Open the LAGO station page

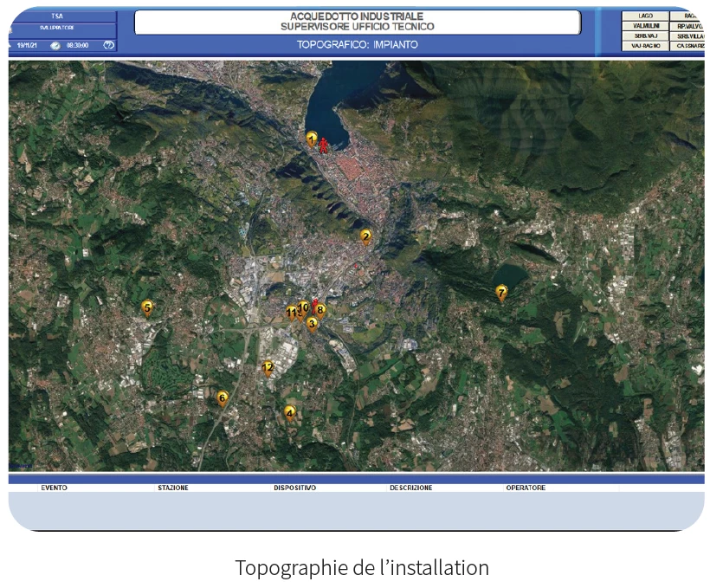point(645,16)
